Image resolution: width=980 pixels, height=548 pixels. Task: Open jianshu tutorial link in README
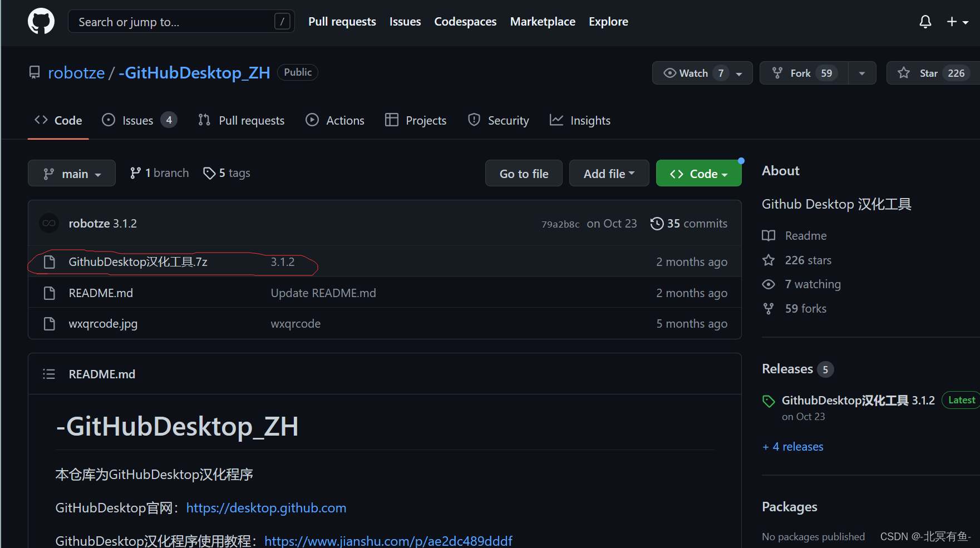coord(388,541)
